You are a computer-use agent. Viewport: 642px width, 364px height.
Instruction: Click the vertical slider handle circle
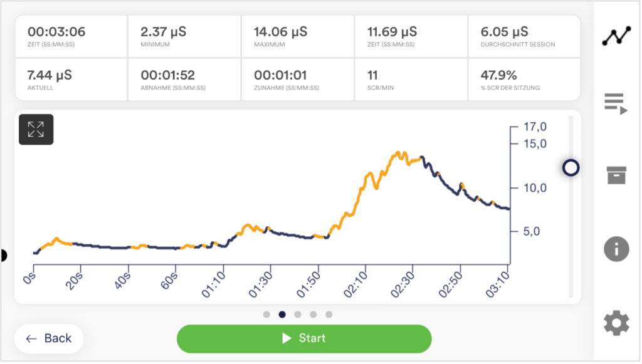click(571, 168)
